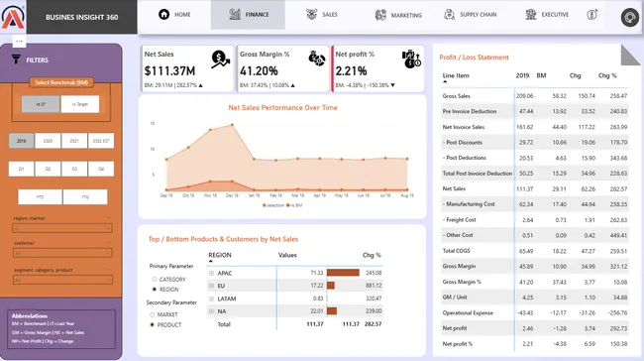Viewport: 644px width, 361px height.
Task: Click the EU value 881.12 cell
Action: pos(373,286)
